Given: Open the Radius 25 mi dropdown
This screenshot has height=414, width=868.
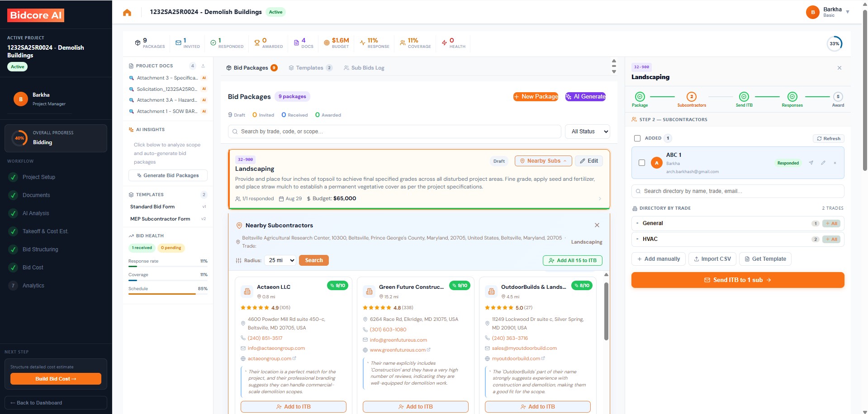Looking at the screenshot, I should [x=280, y=260].
